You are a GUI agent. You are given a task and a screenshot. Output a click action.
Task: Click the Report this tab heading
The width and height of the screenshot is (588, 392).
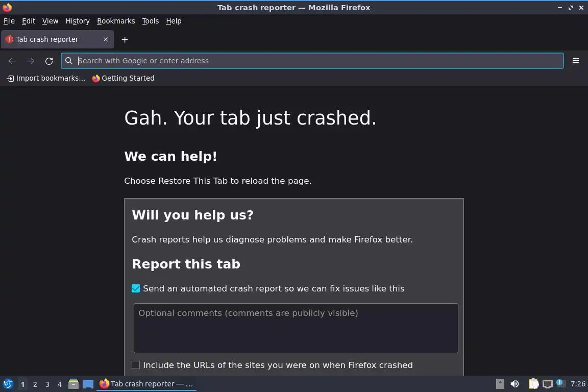point(186,264)
